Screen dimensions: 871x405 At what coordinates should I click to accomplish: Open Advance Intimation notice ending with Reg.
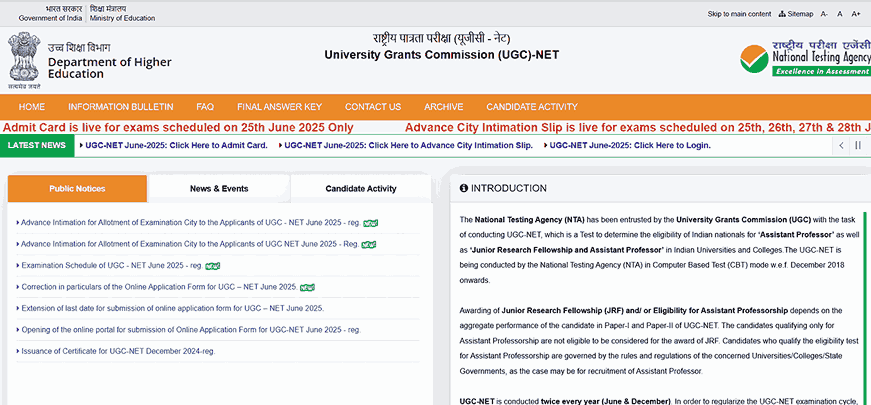[190, 244]
